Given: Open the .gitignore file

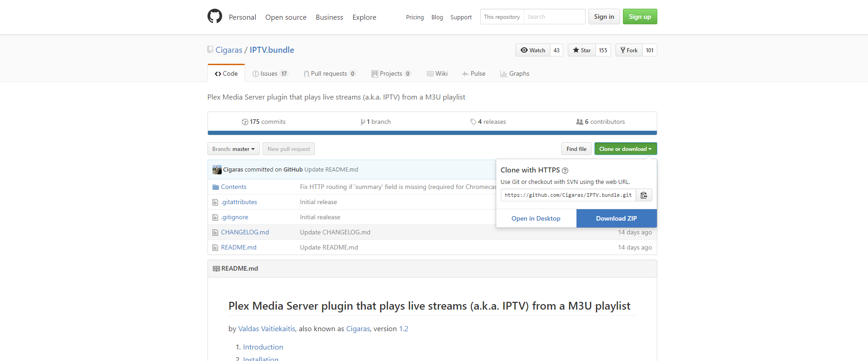Looking at the screenshot, I should [235, 217].
